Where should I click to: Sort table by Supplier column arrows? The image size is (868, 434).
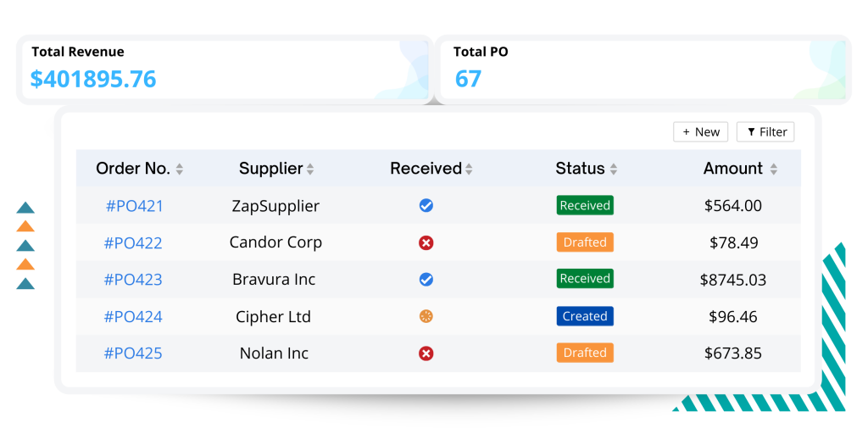click(310, 170)
